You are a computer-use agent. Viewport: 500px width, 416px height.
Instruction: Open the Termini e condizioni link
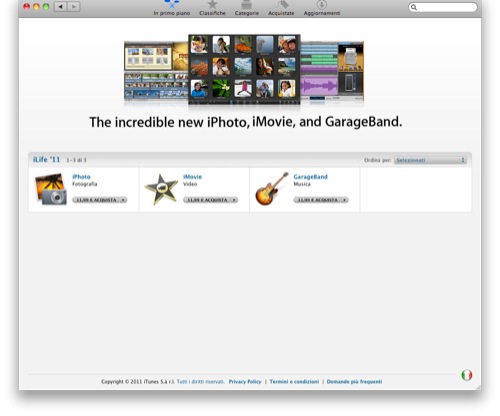pyautogui.click(x=294, y=382)
